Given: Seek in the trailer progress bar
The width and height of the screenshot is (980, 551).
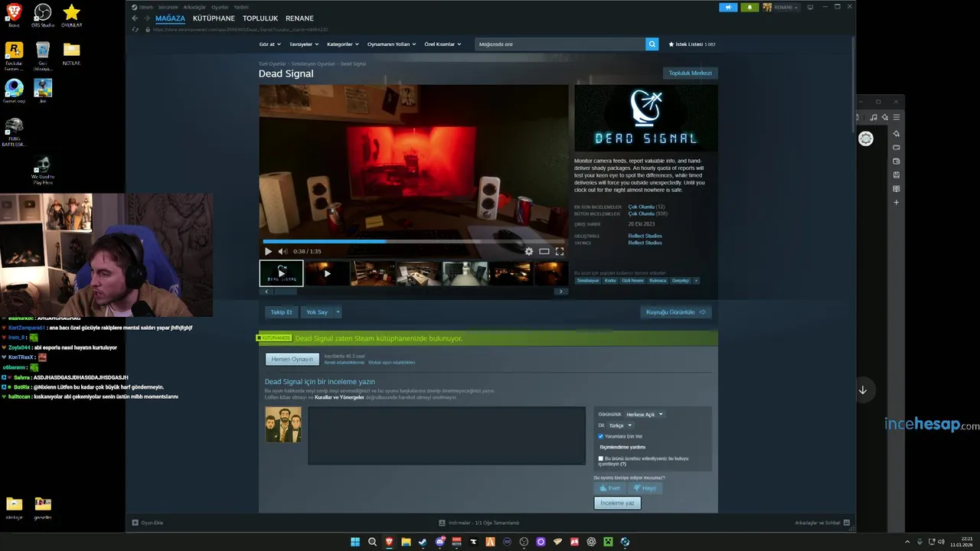Looking at the screenshot, I should point(413,241).
